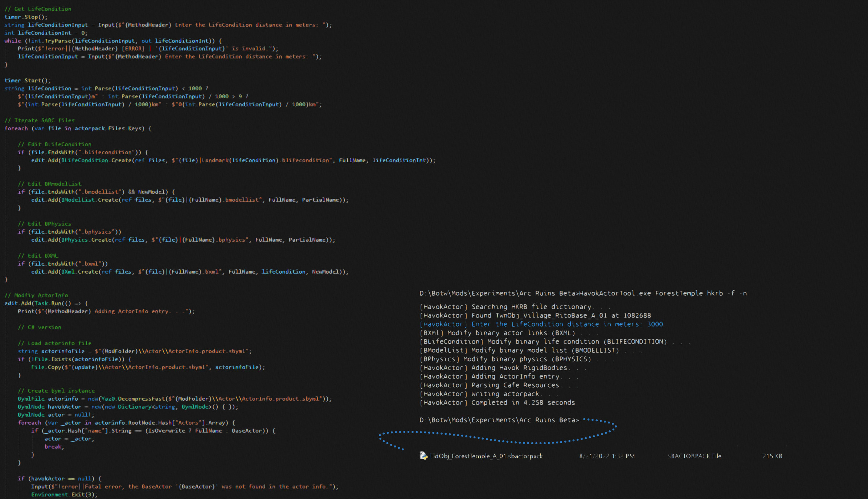Click the 3000 input value in terminal

(x=655, y=324)
